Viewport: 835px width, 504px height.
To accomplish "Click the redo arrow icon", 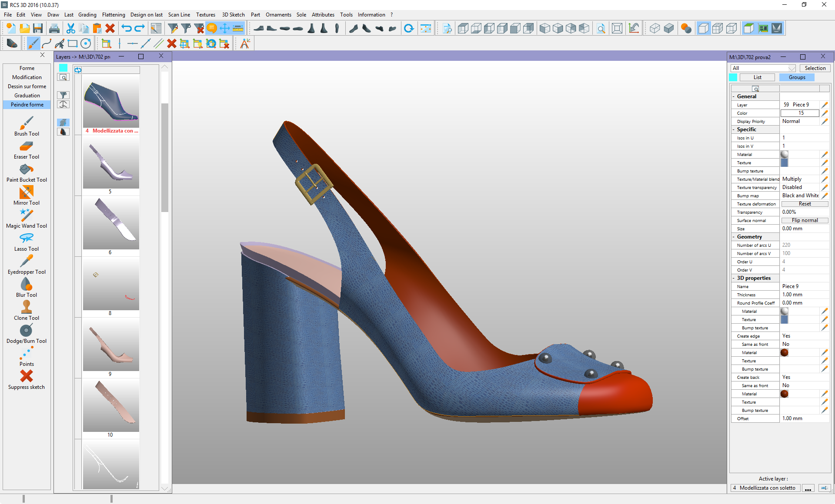I will [x=140, y=29].
